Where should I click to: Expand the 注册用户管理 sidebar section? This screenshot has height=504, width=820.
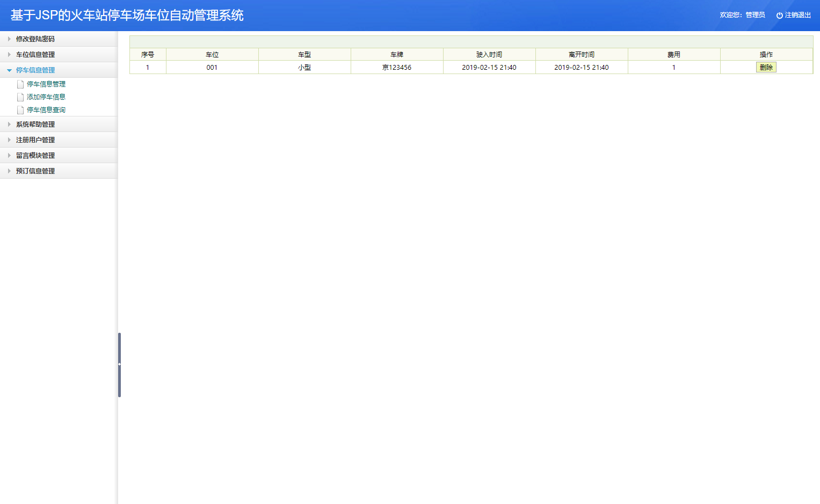[x=39, y=140]
